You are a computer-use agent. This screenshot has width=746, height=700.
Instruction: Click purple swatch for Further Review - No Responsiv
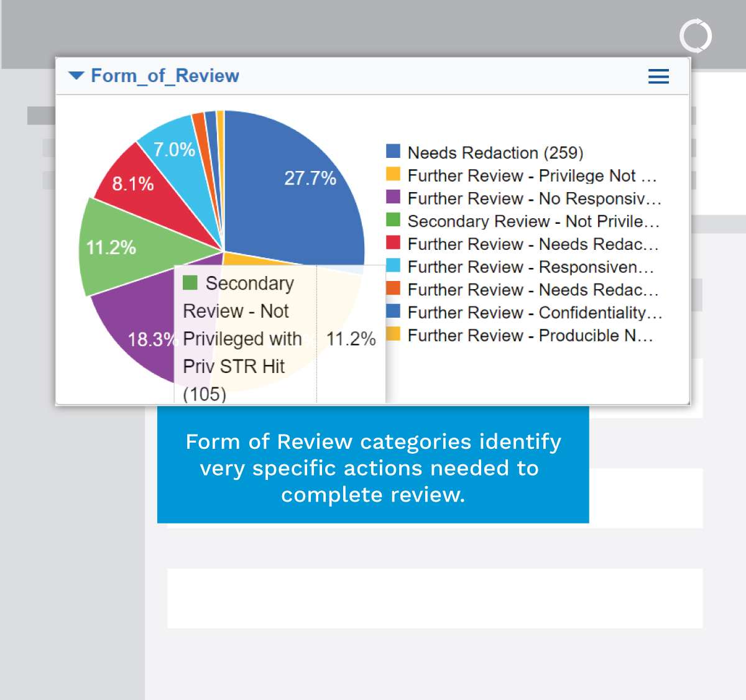point(393,197)
